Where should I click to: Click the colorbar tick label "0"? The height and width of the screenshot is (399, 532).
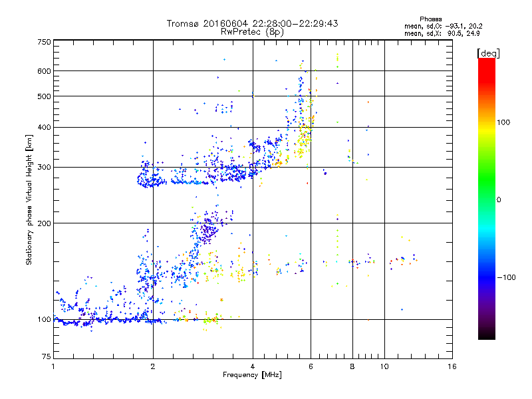499,200
